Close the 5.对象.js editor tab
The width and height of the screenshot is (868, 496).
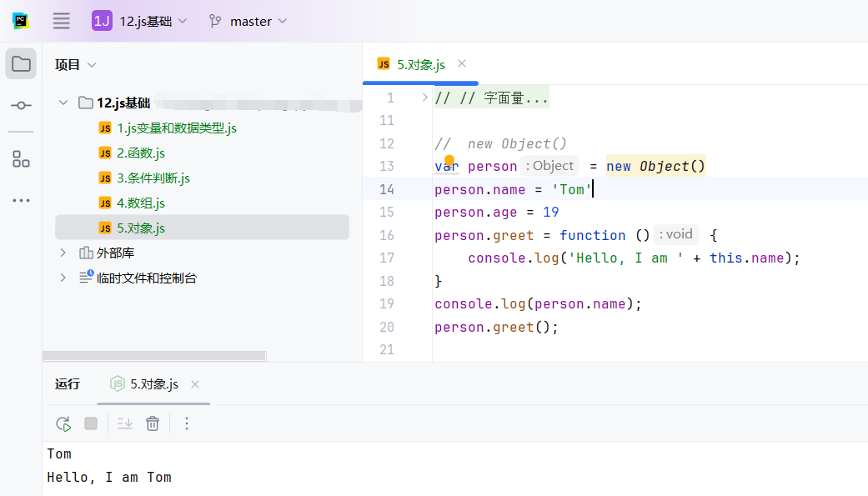pyautogui.click(x=462, y=63)
